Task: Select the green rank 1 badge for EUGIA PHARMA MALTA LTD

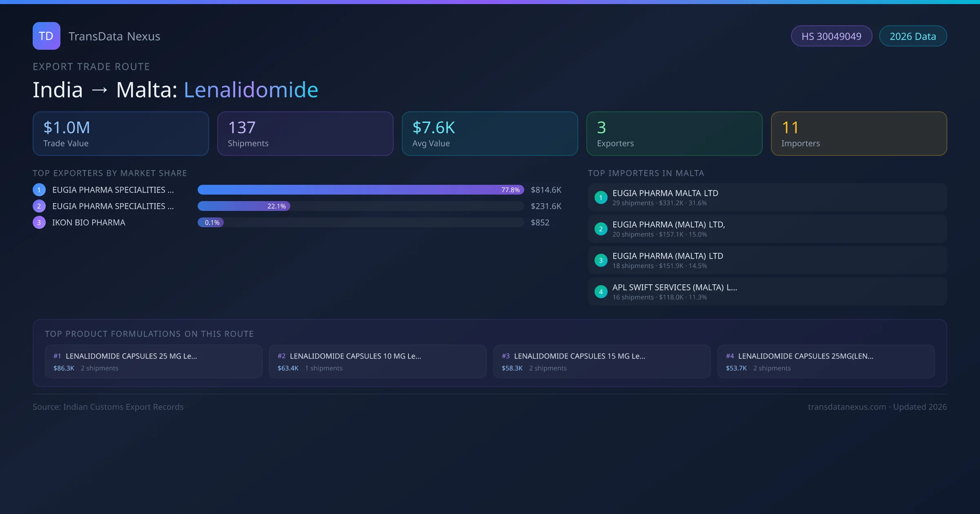Action: (601, 197)
